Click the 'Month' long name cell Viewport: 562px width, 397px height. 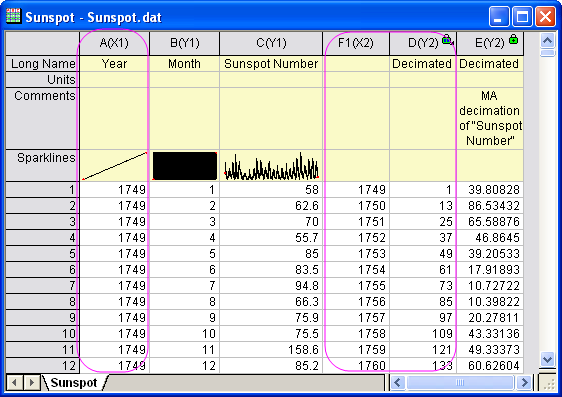coord(185,64)
